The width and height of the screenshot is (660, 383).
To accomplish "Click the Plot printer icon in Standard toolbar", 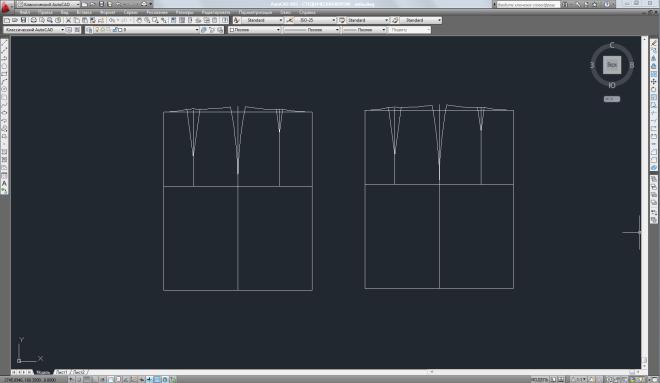I will tap(34, 20).
